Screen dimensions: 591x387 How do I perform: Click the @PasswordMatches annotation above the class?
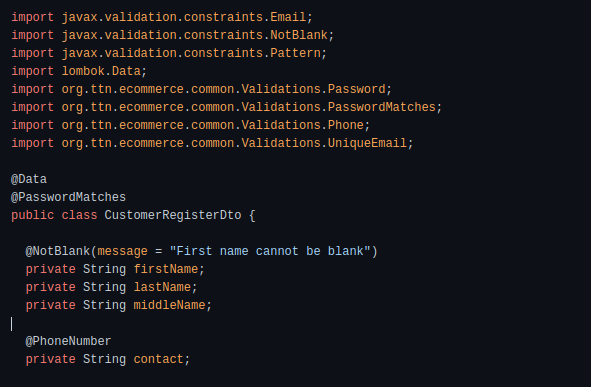[68, 197]
